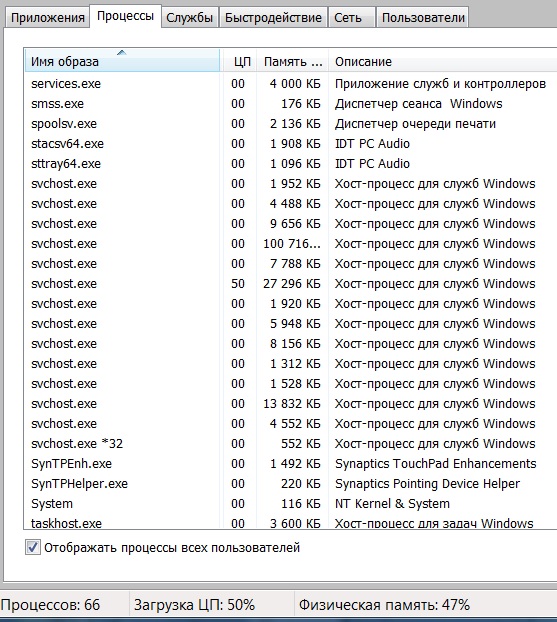557x622 pixels.
Task: Click 'Приложение служб и контроллеров' description
Action: (440, 84)
